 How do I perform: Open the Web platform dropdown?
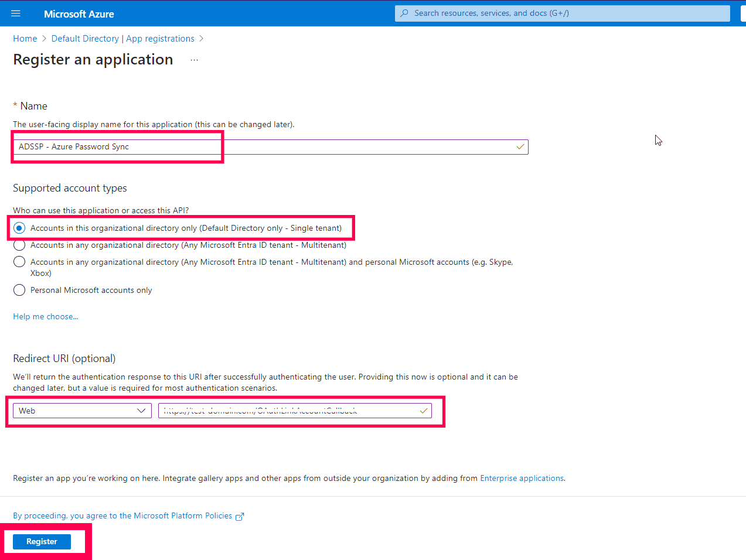click(x=141, y=410)
